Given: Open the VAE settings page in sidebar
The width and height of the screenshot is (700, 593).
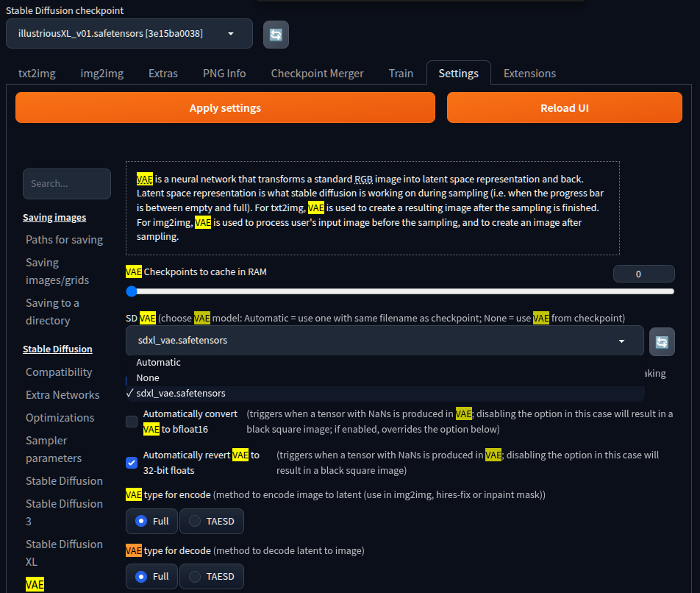Looking at the screenshot, I should (35, 584).
